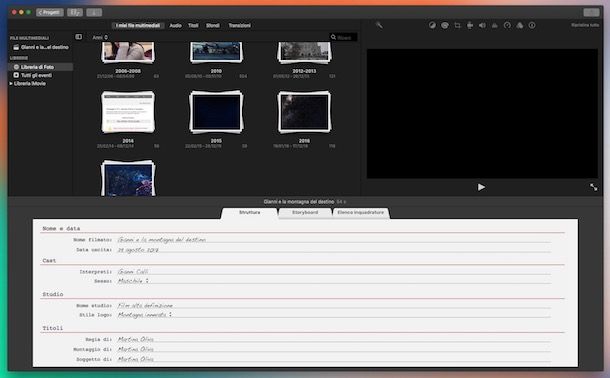Edit the Soggetto di field
The height and width of the screenshot is (378, 610).
tap(334, 359)
